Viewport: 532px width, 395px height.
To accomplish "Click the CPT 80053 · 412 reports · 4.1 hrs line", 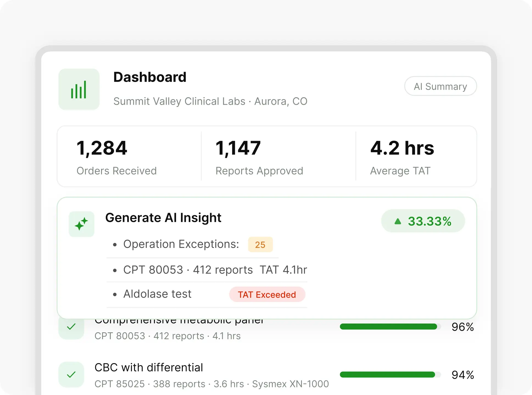I will pyautogui.click(x=168, y=336).
